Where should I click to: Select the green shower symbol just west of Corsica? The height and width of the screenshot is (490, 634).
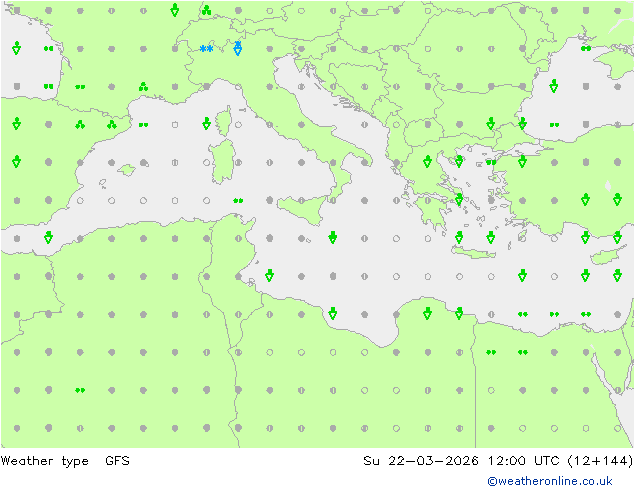(x=206, y=123)
